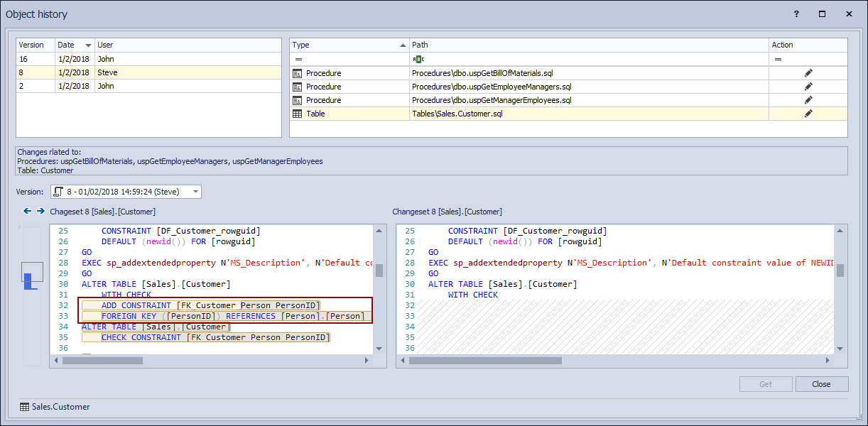The width and height of the screenshot is (868, 426).
Task: Click right pane horizontal scroll left arrow
Action: tap(401, 361)
